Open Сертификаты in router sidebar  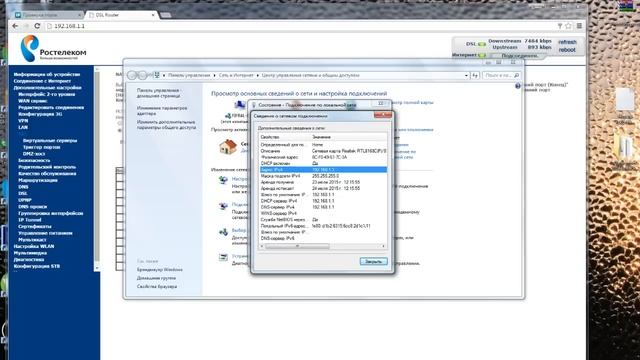35,226
